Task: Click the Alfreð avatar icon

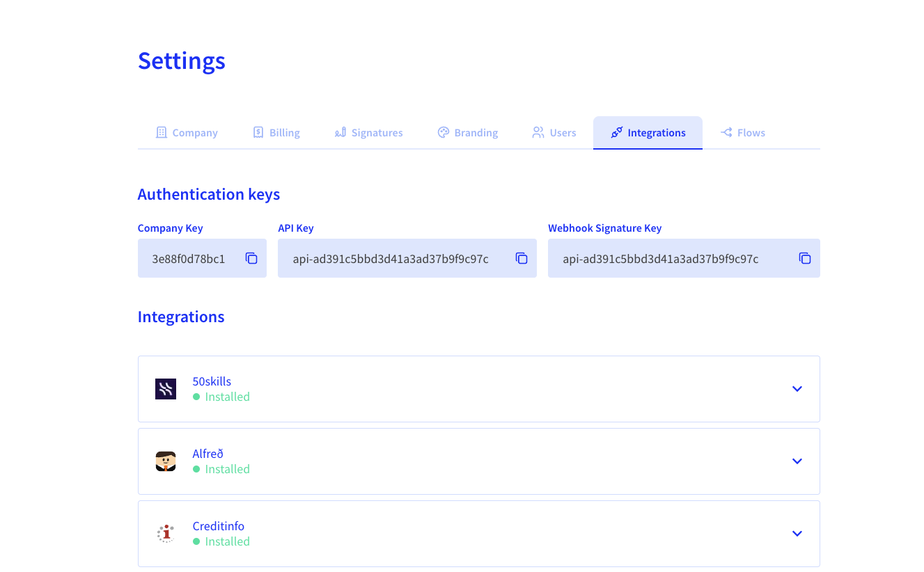Action: [166, 461]
